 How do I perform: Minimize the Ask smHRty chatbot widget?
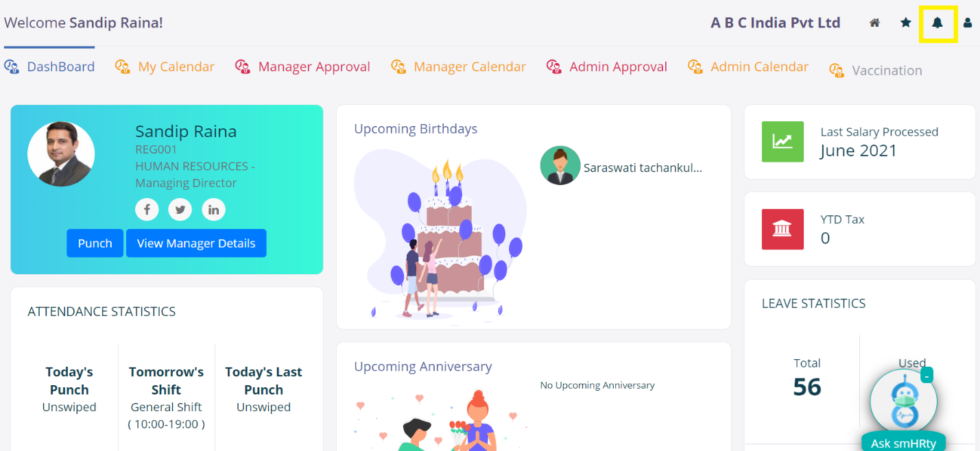coord(927,375)
